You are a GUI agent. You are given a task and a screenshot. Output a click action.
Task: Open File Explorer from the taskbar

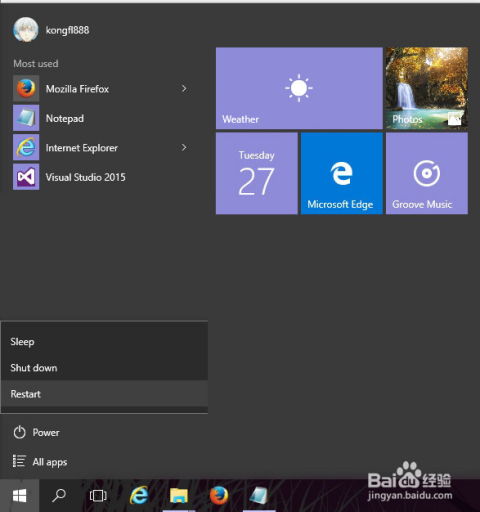[x=179, y=496]
